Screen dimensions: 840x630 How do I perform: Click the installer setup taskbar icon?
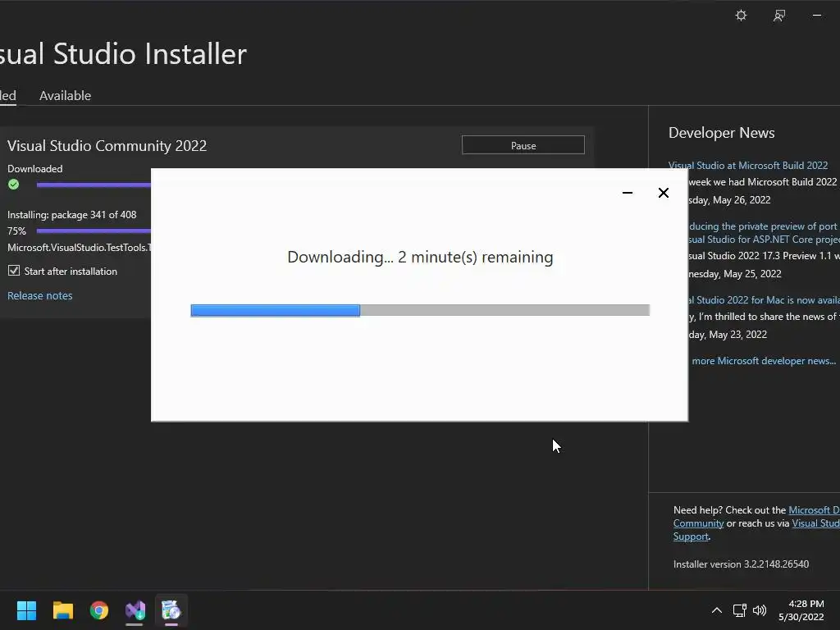[171, 610]
